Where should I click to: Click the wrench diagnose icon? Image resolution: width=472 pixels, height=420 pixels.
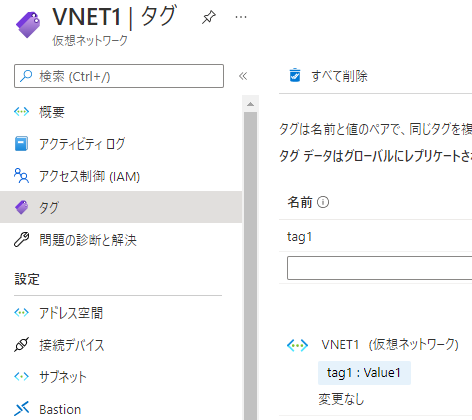(22, 239)
